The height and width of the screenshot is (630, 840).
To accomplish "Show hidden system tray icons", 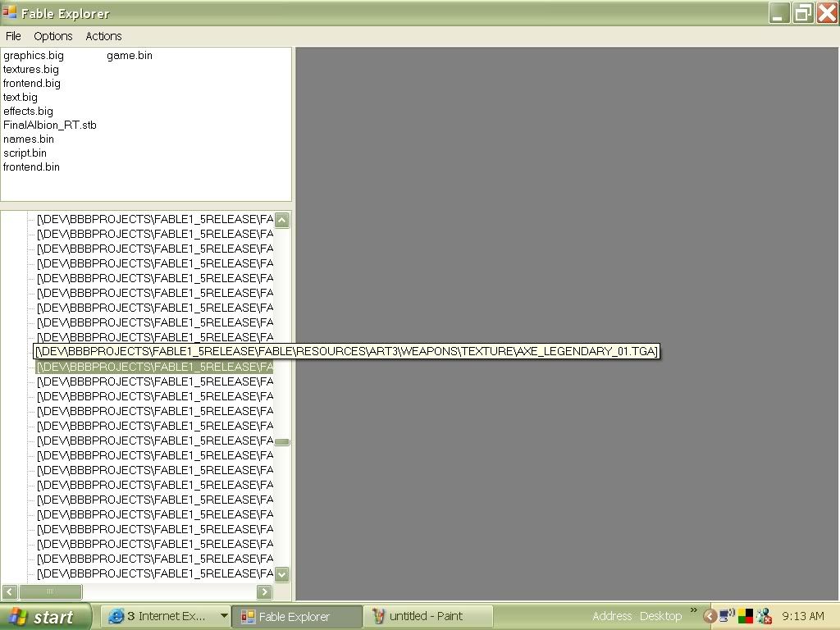I will pos(710,616).
